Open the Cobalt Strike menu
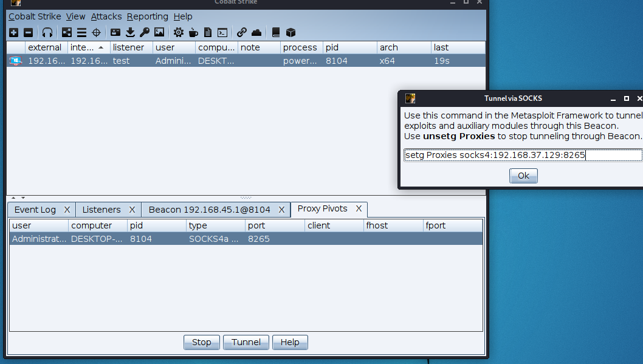 (35, 16)
